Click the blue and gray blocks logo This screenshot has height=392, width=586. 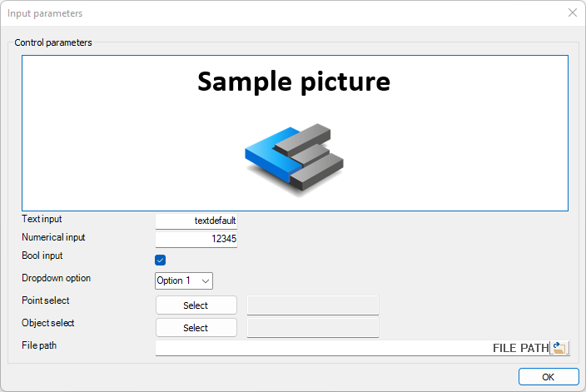pos(294,160)
